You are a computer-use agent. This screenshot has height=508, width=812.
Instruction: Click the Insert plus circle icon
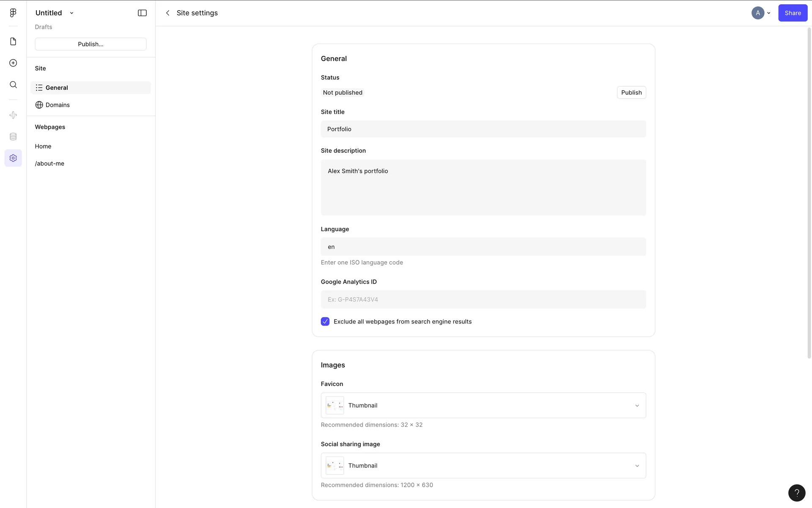(x=13, y=63)
